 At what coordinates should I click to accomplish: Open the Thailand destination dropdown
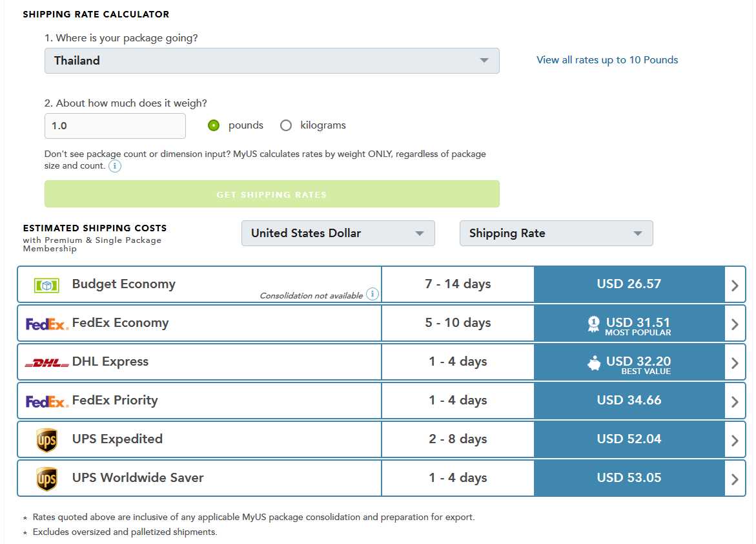coord(271,61)
